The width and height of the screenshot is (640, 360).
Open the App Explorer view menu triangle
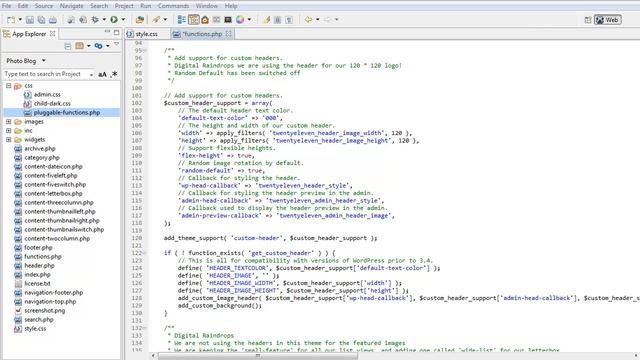tap(116, 44)
